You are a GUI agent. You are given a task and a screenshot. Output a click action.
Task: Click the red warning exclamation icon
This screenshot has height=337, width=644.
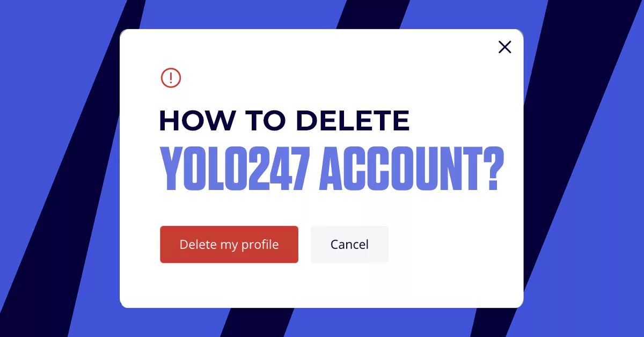point(171,78)
